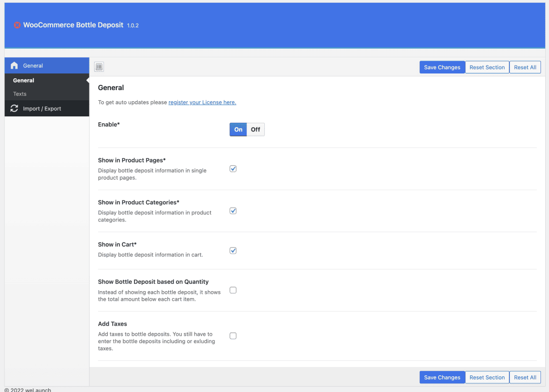Uncheck Show in Cart checkbox
This screenshot has height=392, width=549.
pos(233,250)
